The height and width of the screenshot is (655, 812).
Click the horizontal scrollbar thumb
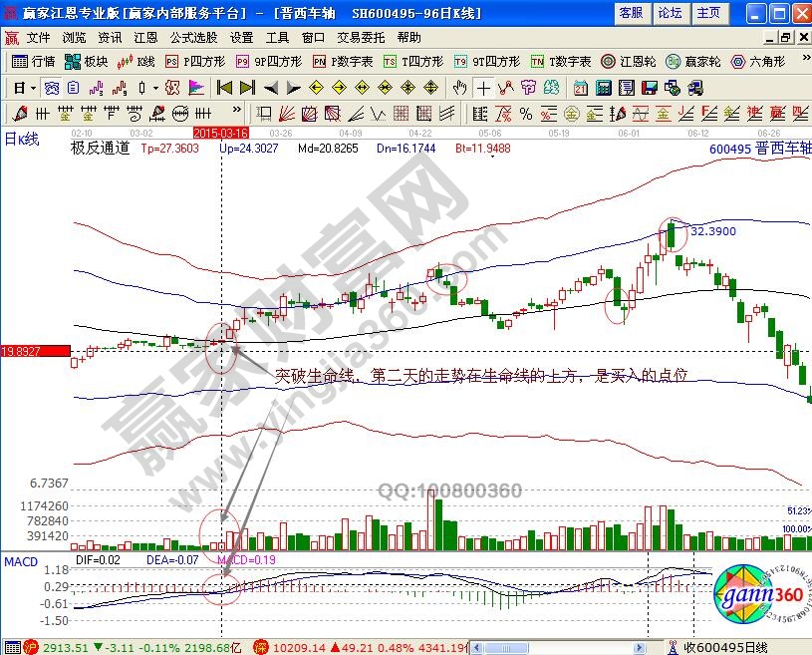(506, 648)
